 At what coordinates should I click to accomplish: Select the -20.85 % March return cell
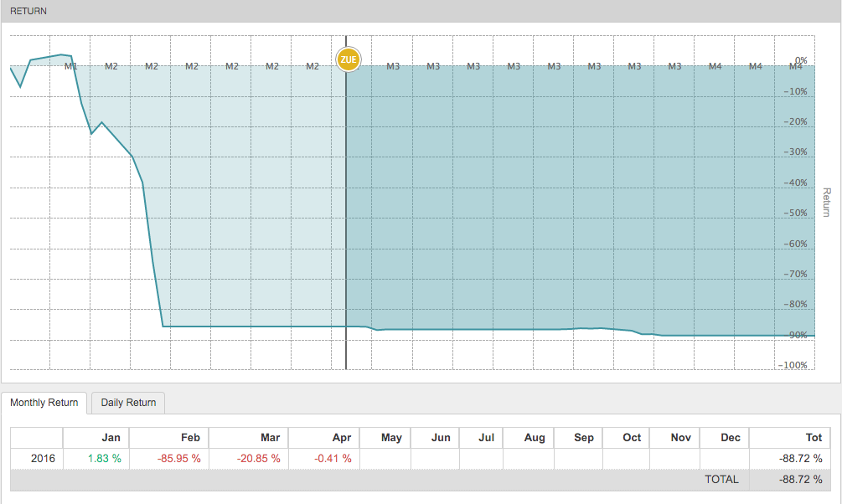[258, 458]
